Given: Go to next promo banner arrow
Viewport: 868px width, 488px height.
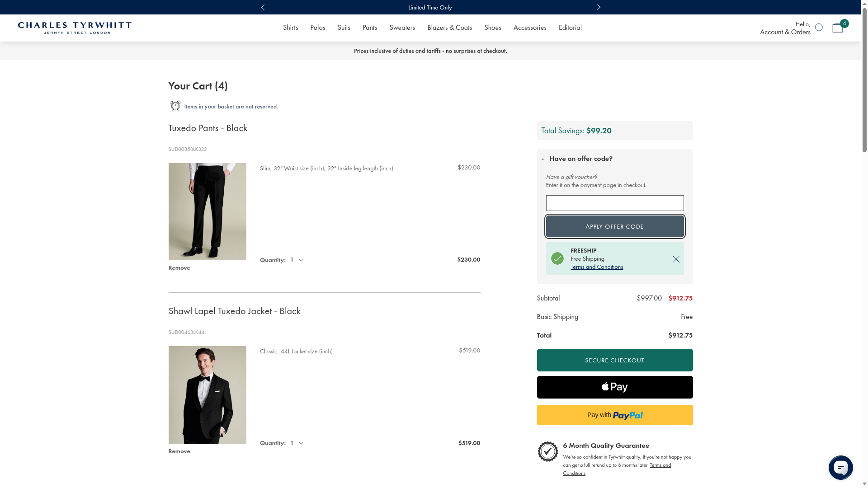Looking at the screenshot, I should click(x=599, y=7).
